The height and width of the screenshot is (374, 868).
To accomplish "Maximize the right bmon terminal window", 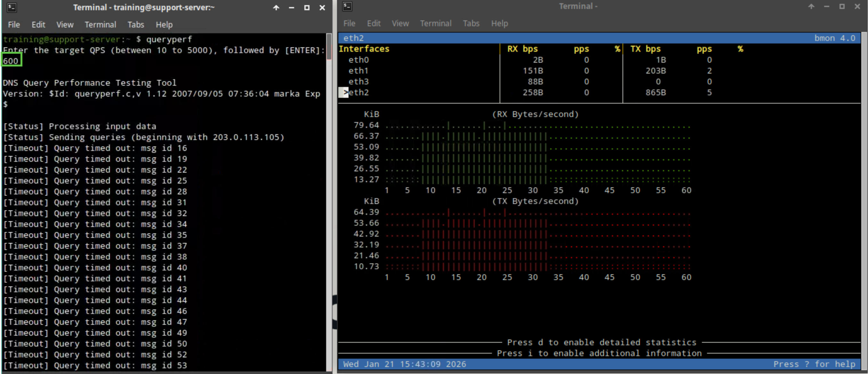I will [842, 6].
